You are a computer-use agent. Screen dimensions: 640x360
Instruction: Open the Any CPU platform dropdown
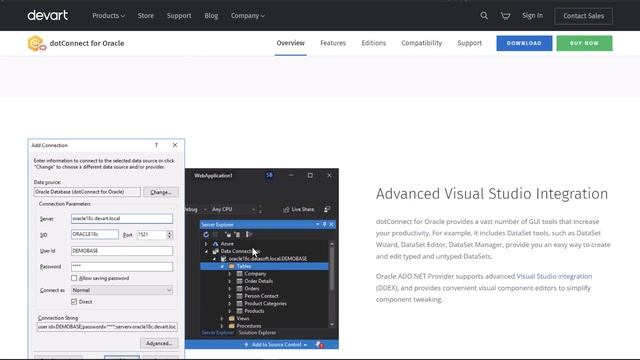pyautogui.click(x=233, y=209)
